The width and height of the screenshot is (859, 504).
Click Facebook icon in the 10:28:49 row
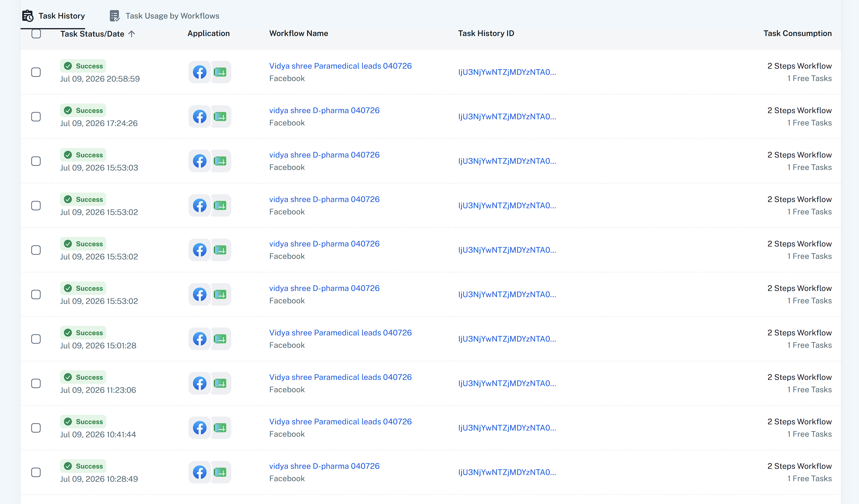pyautogui.click(x=200, y=472)
